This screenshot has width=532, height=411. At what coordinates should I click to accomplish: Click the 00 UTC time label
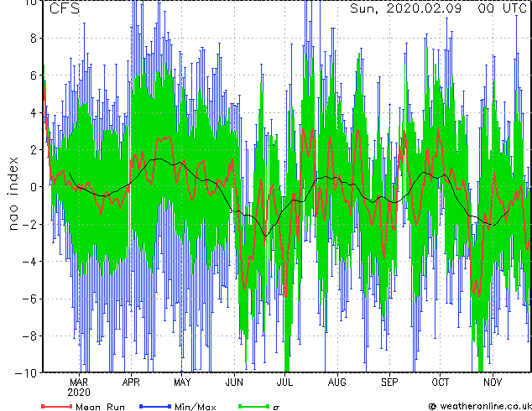point(503,8)
